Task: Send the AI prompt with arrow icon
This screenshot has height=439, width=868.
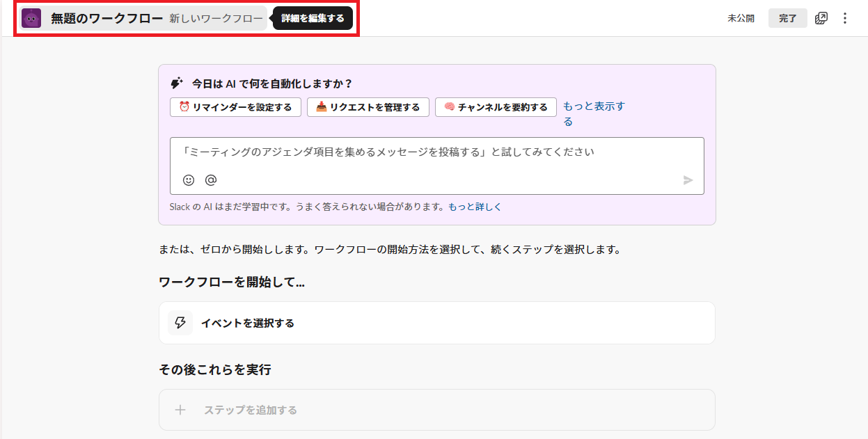Action: (688, 180)
